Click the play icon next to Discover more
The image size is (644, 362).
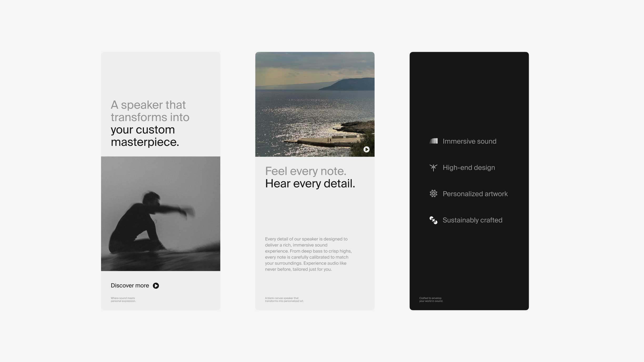156,286
